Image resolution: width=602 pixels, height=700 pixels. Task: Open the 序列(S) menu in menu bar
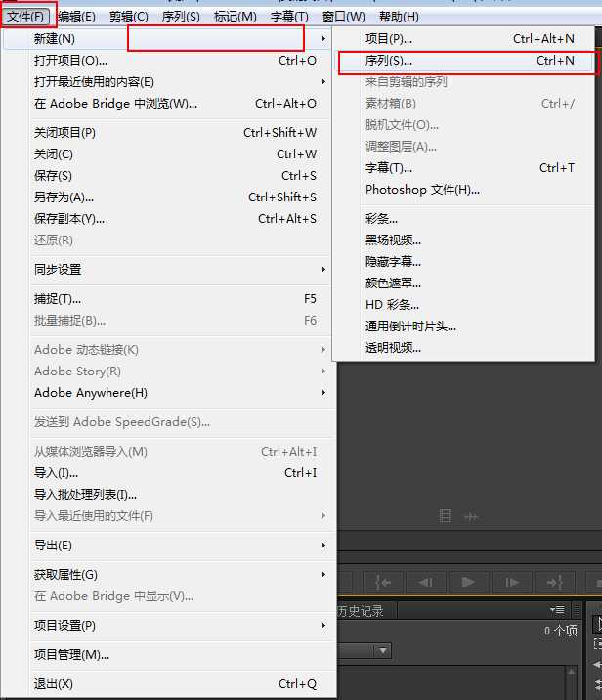pos(181,17)
